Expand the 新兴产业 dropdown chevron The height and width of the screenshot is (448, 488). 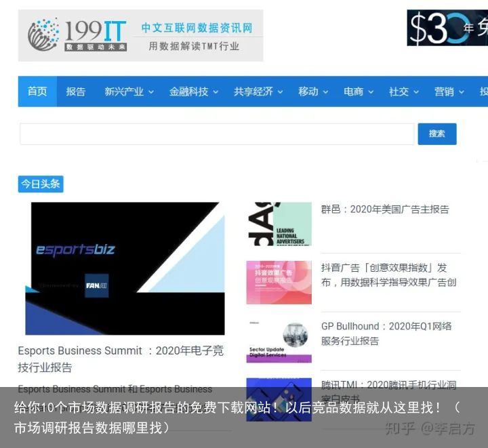(151, 92)
